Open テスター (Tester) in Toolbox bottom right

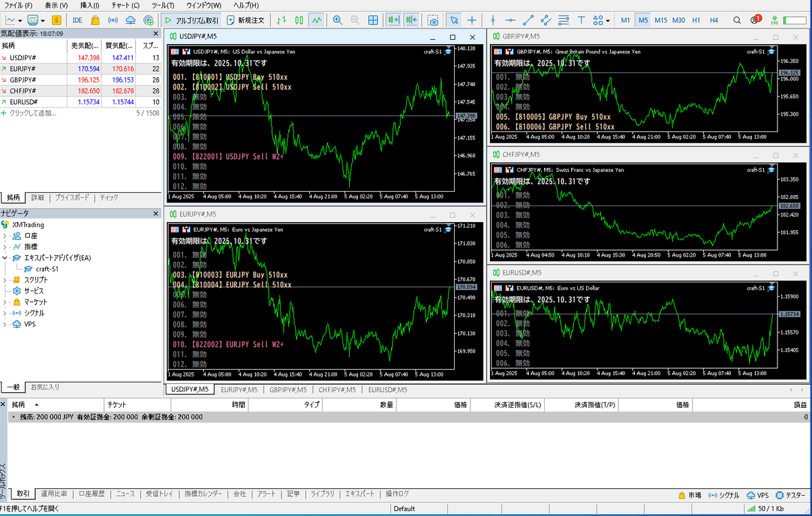pyautogui.click(x=790, y=495)
